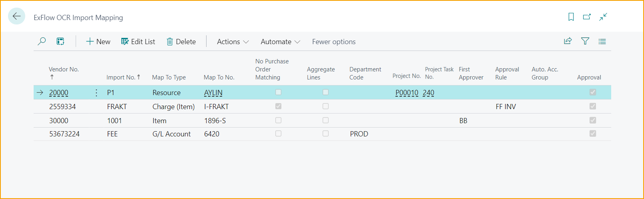Toggle Approval checkbox for vendor 53673224

pyautogui.click(x=593, y=134)
